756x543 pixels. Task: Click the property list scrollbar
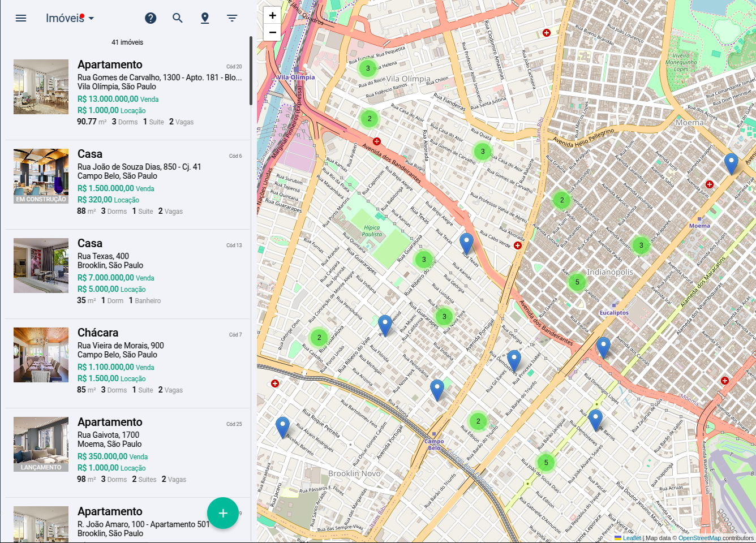[251, 71]
